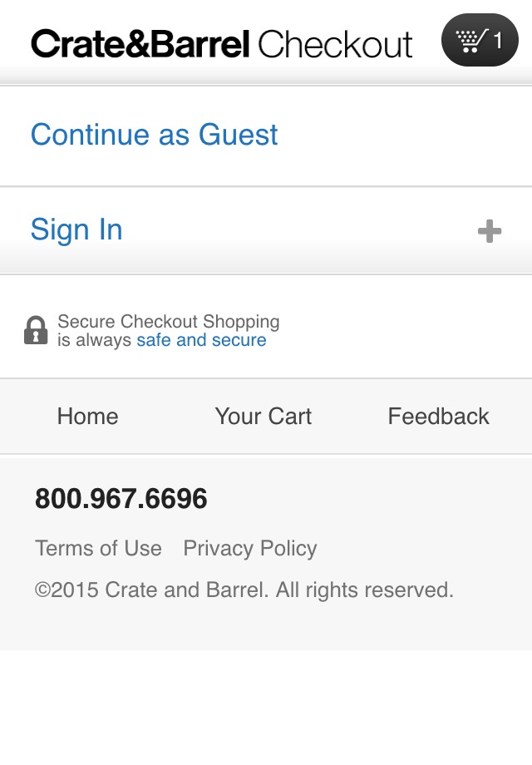Screen dimensions: 532x765
Task: View the Privacy Policy
Action: pos(249,549)
